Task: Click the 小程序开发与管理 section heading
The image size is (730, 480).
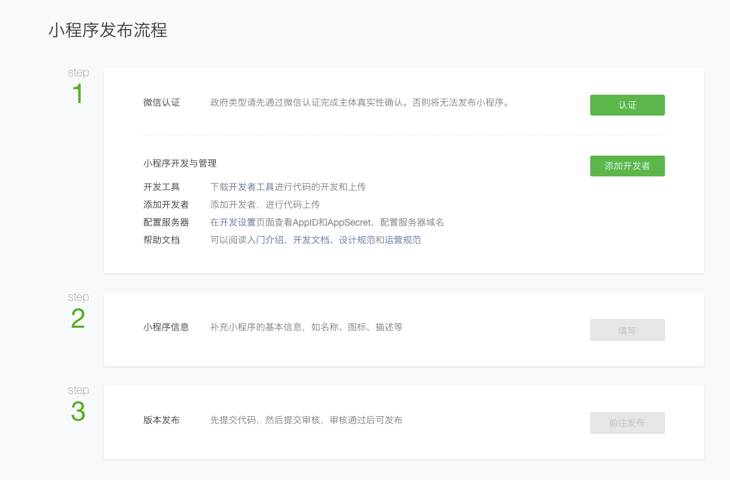Action: point(180,163)
